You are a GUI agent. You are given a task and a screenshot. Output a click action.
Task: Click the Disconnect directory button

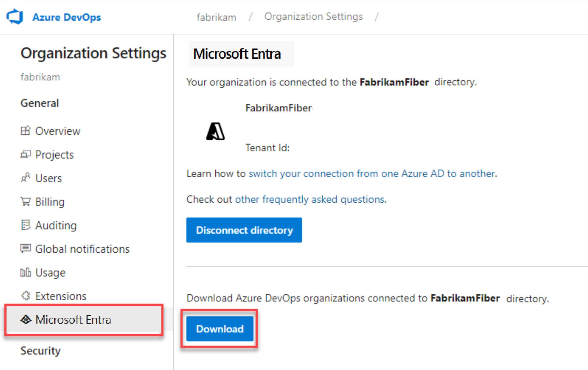point(244,230)
